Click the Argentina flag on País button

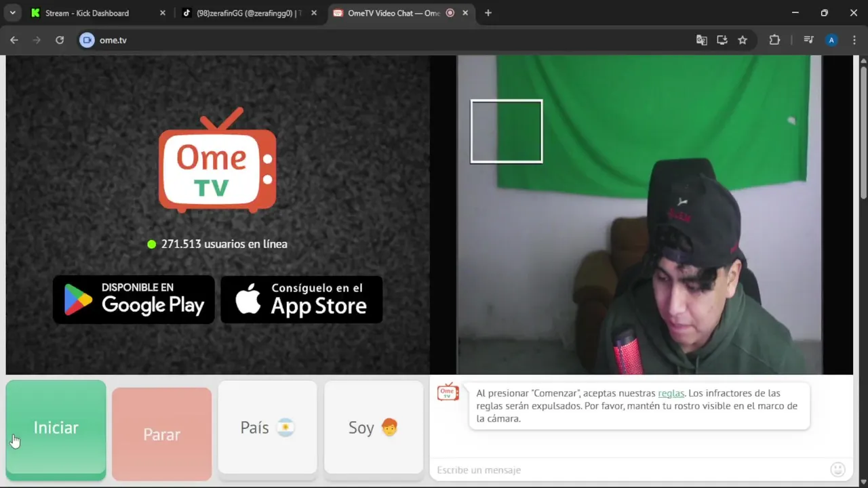point(286,428)
